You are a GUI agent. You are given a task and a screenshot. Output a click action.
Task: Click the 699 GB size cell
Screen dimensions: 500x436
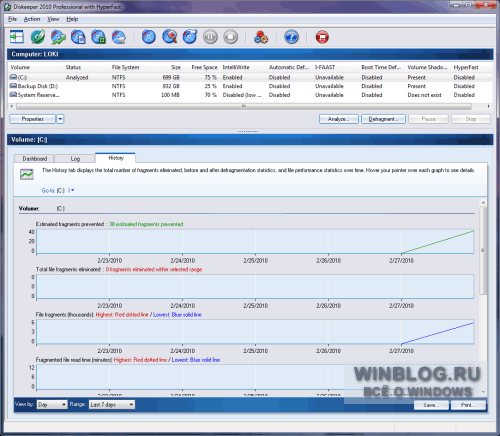tap(171, 77)
